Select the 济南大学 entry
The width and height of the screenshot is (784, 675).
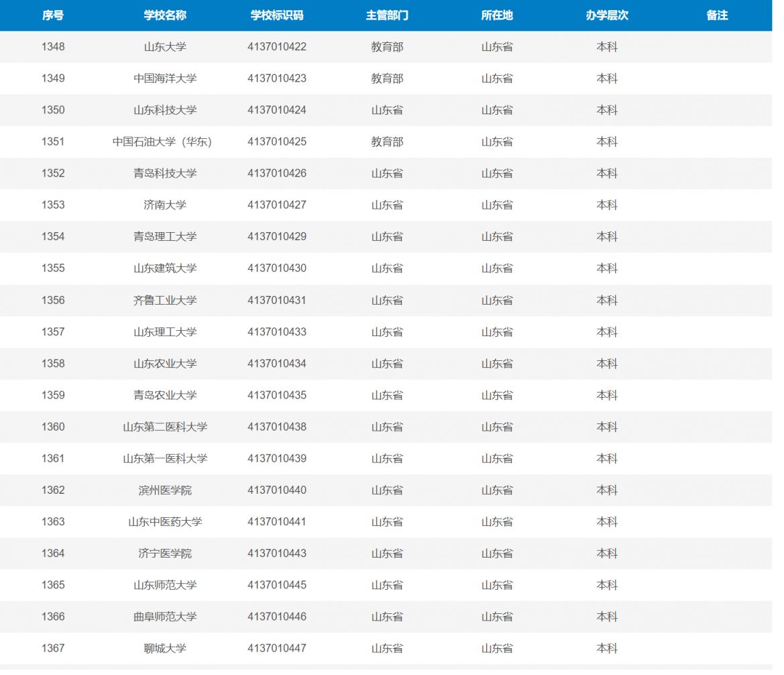point(165,205)
